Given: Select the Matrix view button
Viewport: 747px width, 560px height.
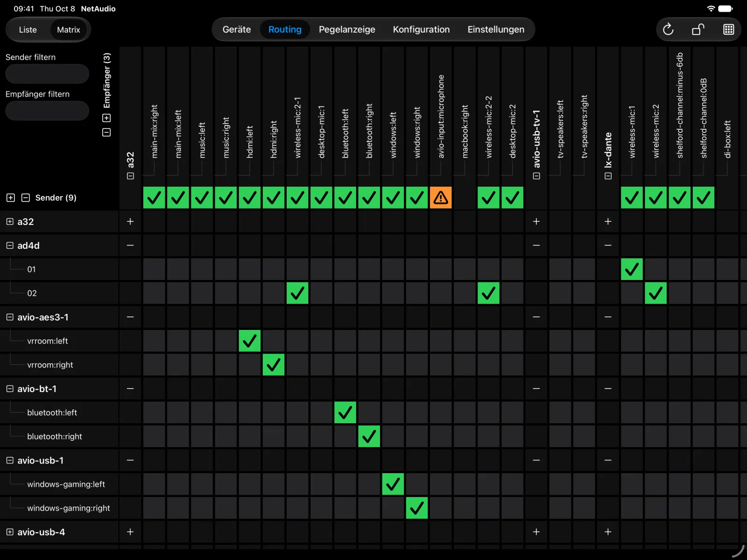Looking at the screenshot, I should click(x=69, y=29).
